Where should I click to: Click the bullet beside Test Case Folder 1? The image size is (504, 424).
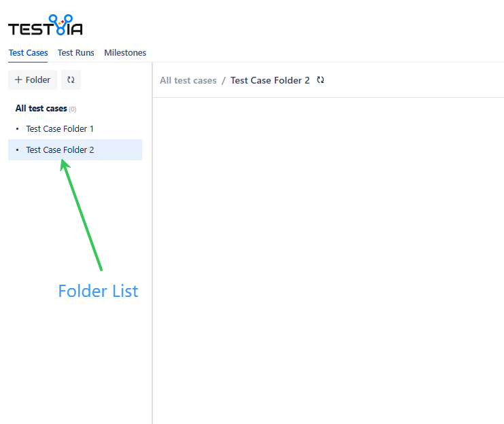click(x=18, y=129)
